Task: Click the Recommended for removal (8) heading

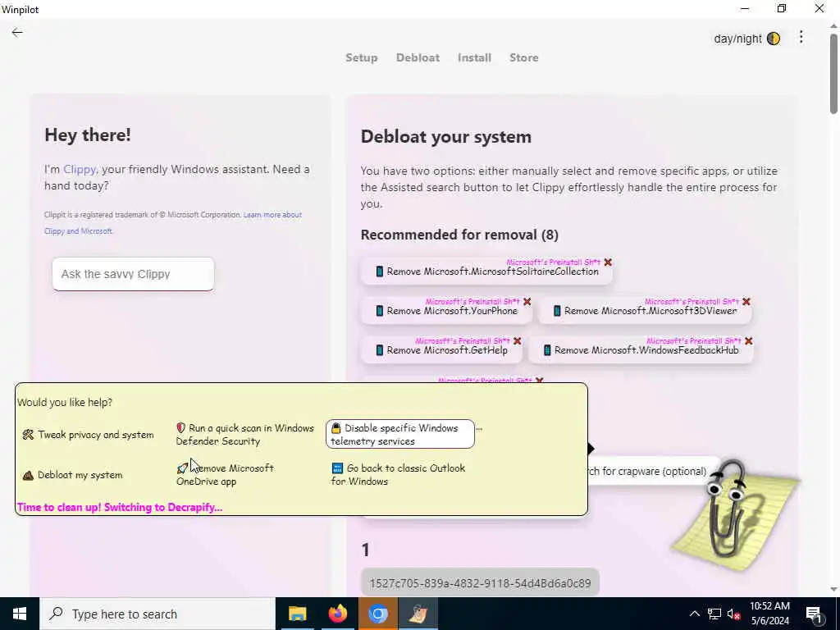Action: tap(459, 235)
